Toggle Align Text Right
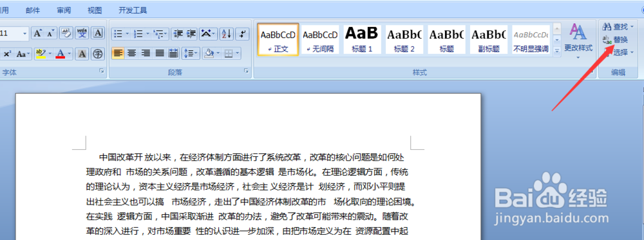644x240 pixels. [x=146, y=53]
